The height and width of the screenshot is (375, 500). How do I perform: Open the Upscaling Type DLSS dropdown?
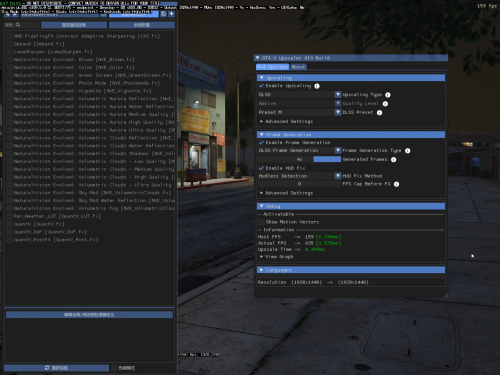pyautogui.click(x=299, y=95)
